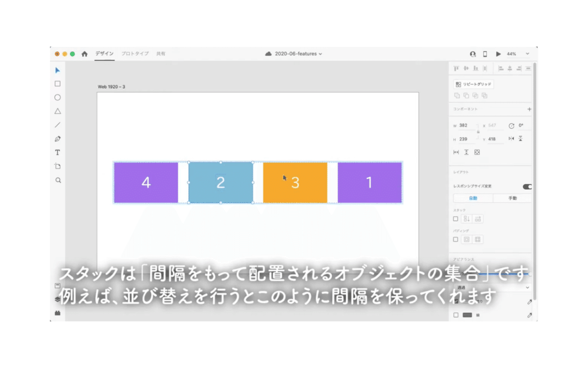Click the width field showing 382
The image size is (588, 368).
coord(467,126)
